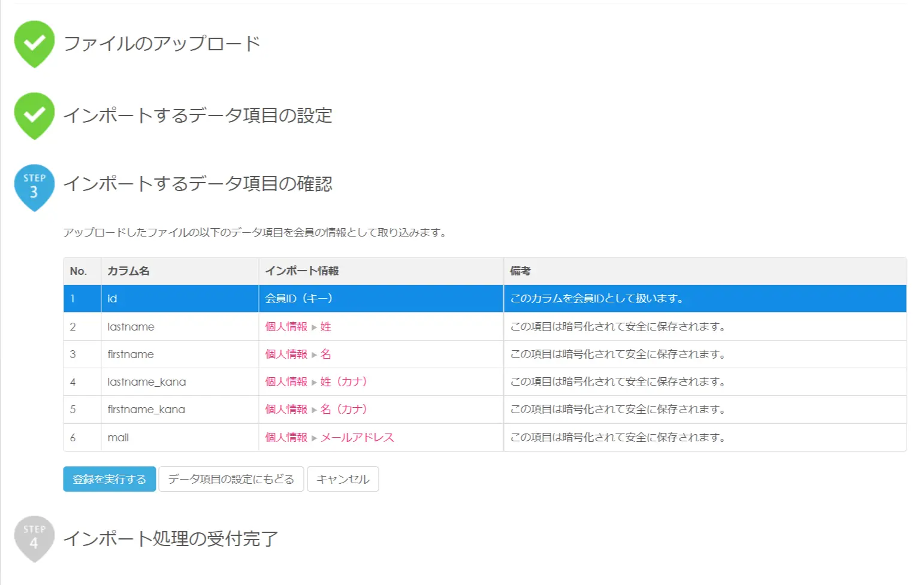Click the 個人情報 ▸ 名 link for firstname
The width and height of the screenshot is (924, 585).
pos(298,354)
